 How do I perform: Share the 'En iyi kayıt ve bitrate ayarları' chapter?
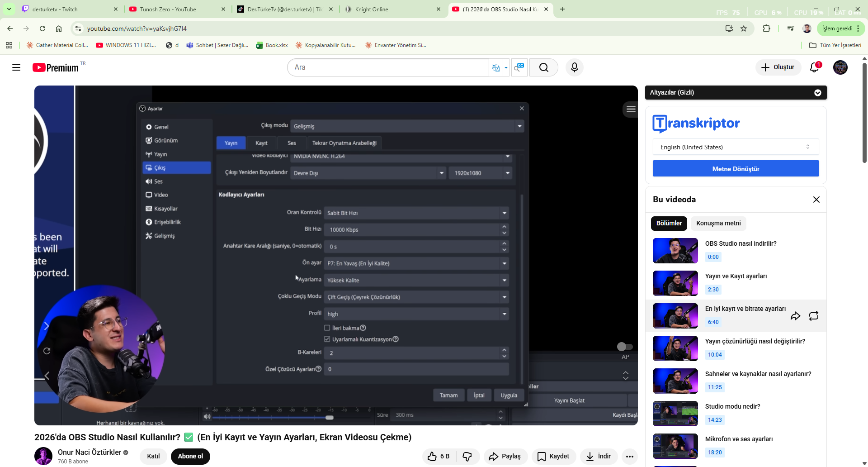[795, 316]
